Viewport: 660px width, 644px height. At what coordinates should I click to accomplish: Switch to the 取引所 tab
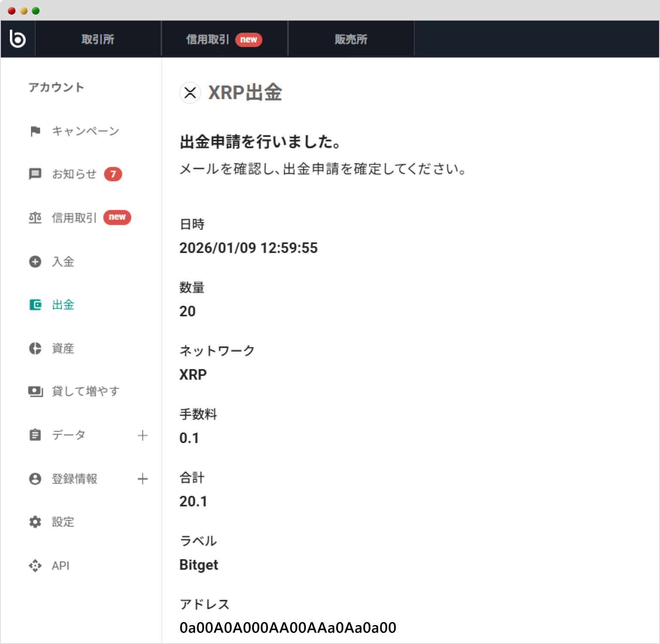[x=98, y=38]
